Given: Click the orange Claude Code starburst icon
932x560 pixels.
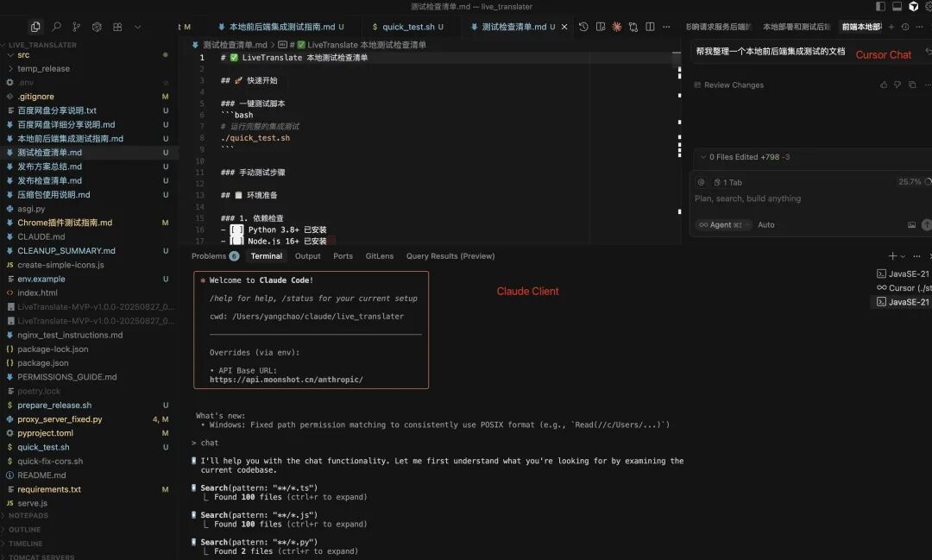Looking at the screenshot, I should click(x=617, y=27).
